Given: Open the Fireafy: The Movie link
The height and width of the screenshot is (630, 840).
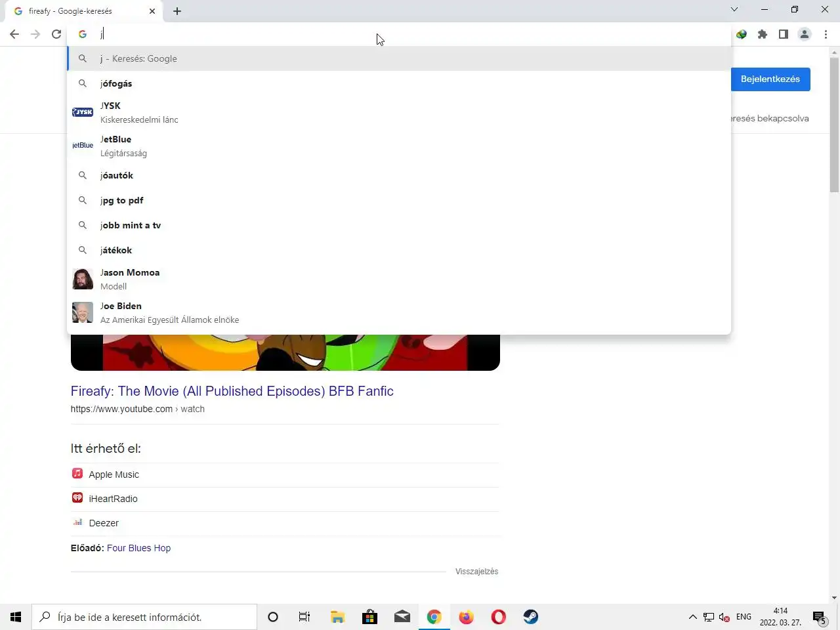Looking at the screenshot, I should [x=232, y=391].
